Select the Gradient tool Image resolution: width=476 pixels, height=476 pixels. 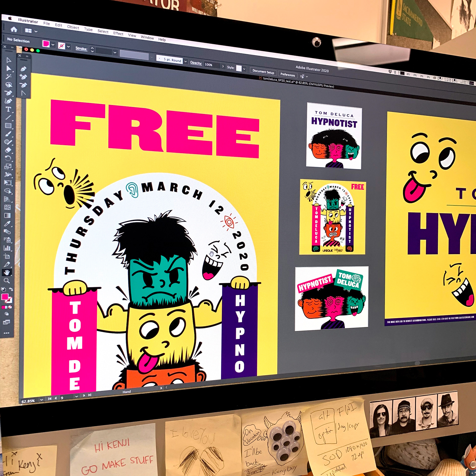point(8,215)
